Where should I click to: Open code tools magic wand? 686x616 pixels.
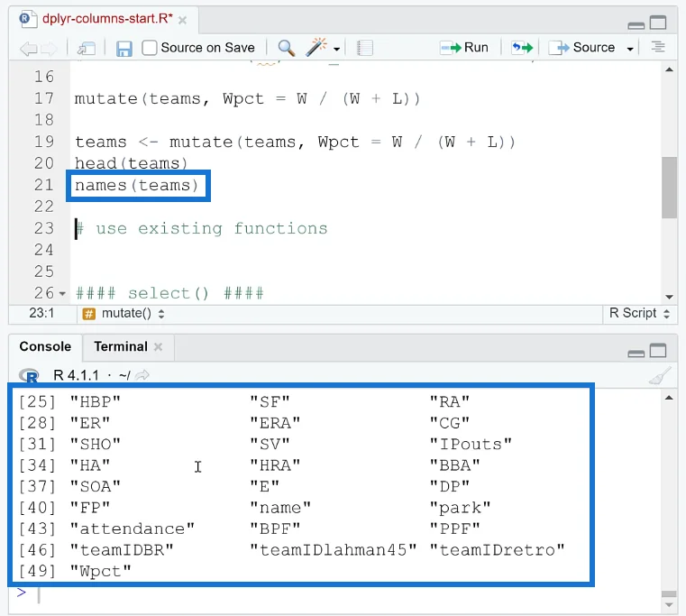click(316, 47)
